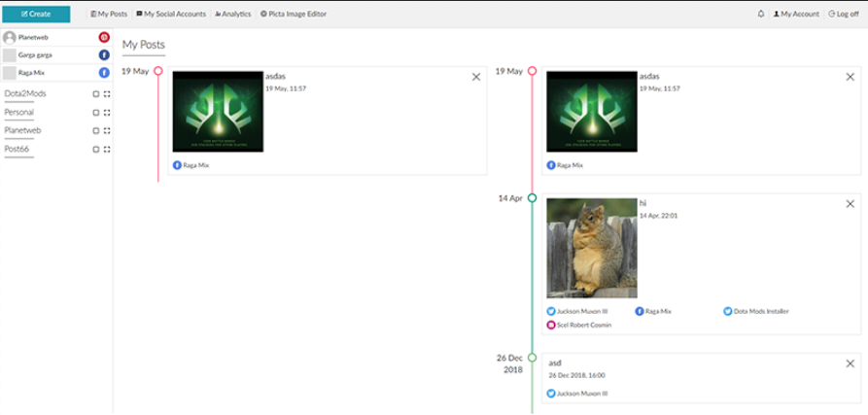Click the Log off link
The width and height of the screenshot is (868, 415).
842,15
